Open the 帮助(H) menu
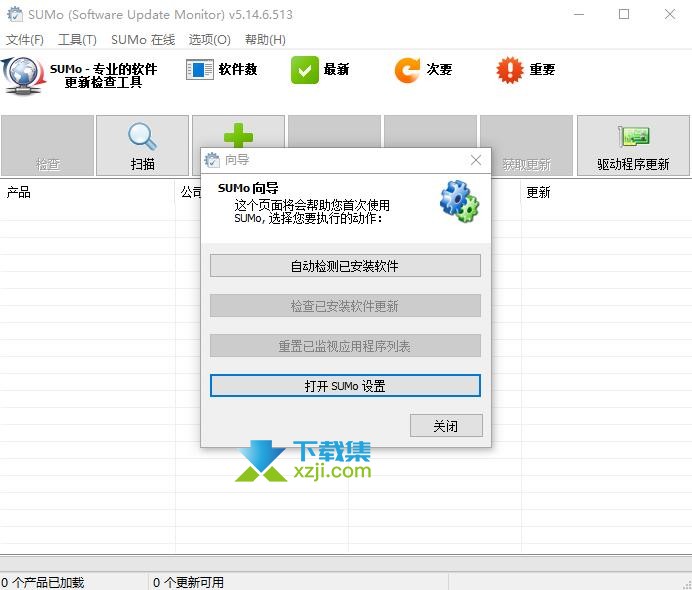 click(265, 40)
